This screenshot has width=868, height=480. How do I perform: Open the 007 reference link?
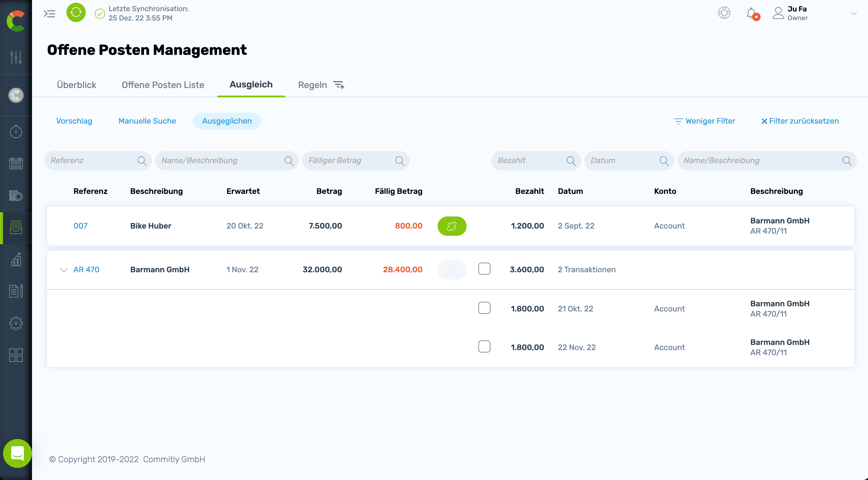81,226
